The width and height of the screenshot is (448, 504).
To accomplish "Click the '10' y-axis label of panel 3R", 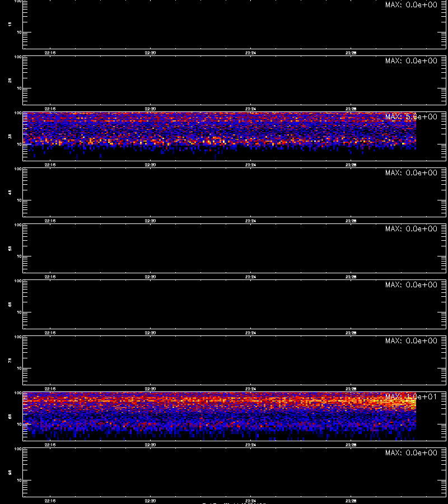I will pos(19,144).
